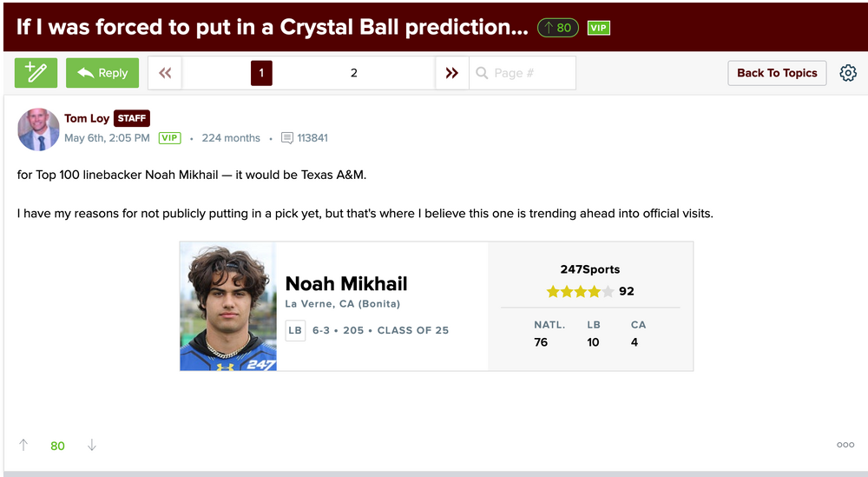Click Tom Loy's avatar picture
Image resolution: width=868 pixels, height=477 pixels.
coord(38,129)
